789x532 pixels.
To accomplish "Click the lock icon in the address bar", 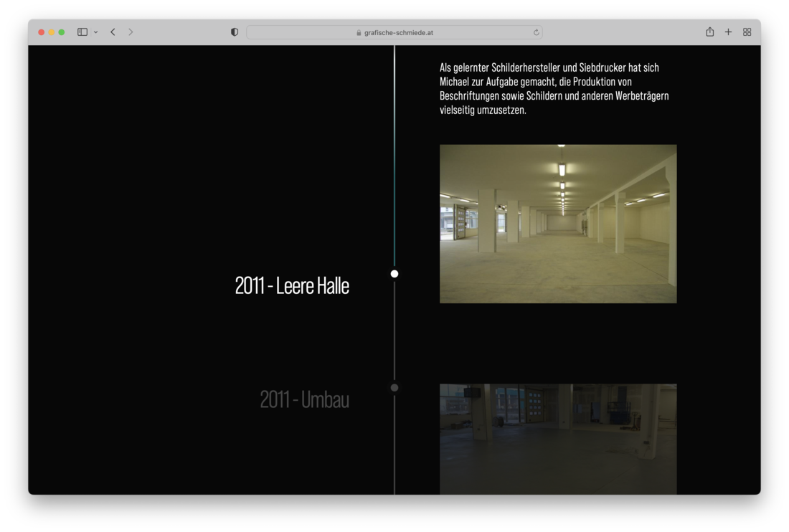I will coord(359,32).
